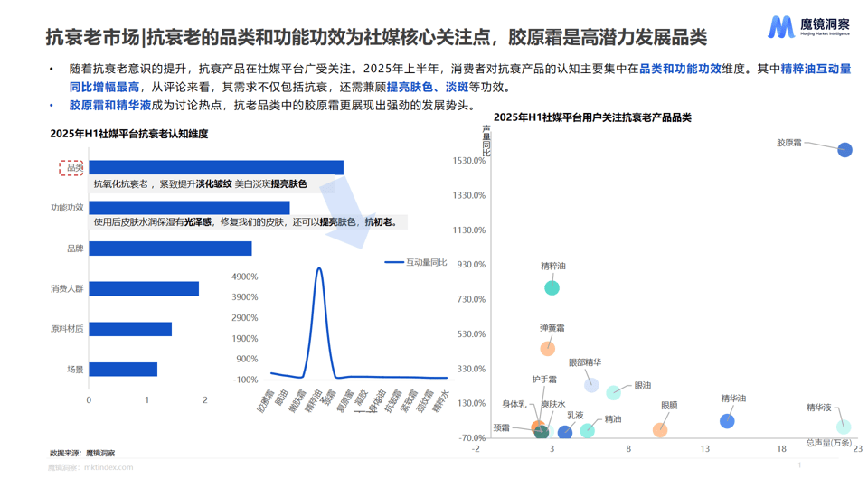Select the light 精华液 bubble
The image size is (868, 488).
click(x=844, y=427)
